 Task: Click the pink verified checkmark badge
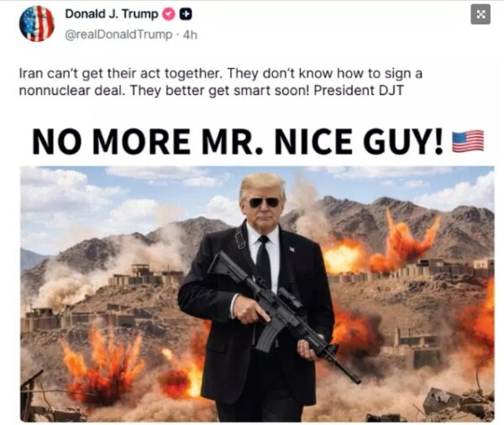pyautogui.click(x=169, y=14)
